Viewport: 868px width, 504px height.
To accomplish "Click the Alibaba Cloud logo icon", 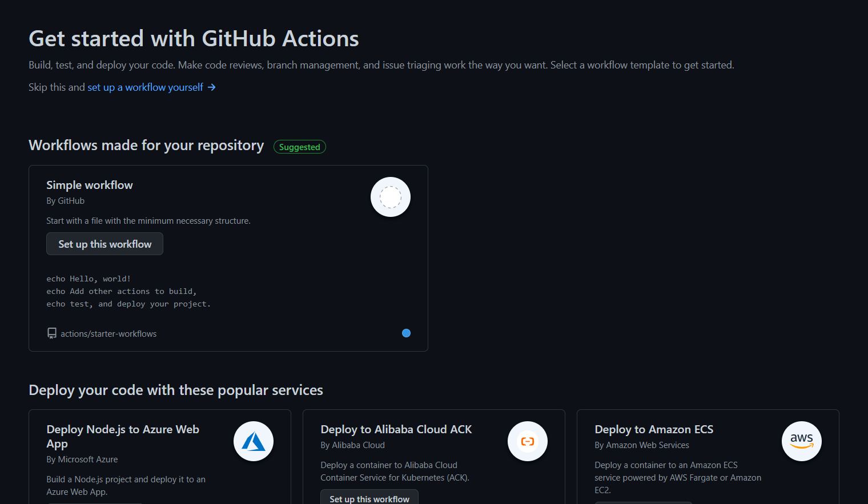I will (x=528, y=441).
